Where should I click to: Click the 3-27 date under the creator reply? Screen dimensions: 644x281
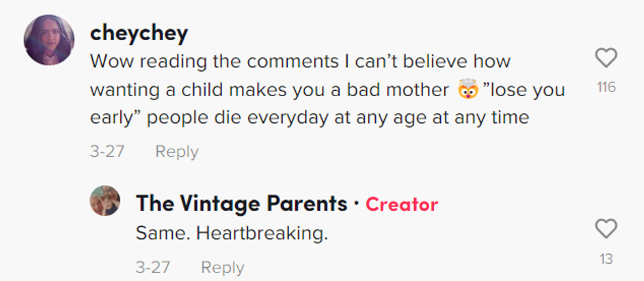point(153,267)
